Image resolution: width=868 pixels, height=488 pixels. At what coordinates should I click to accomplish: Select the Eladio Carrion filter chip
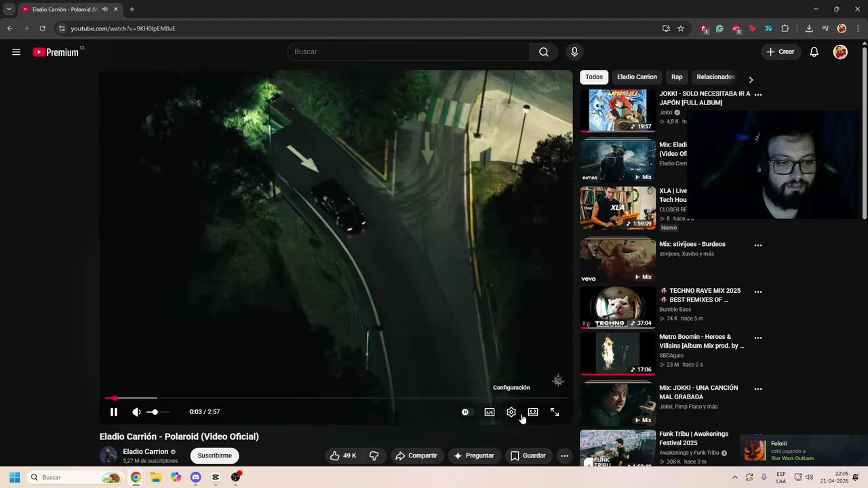tap(637, 77)
